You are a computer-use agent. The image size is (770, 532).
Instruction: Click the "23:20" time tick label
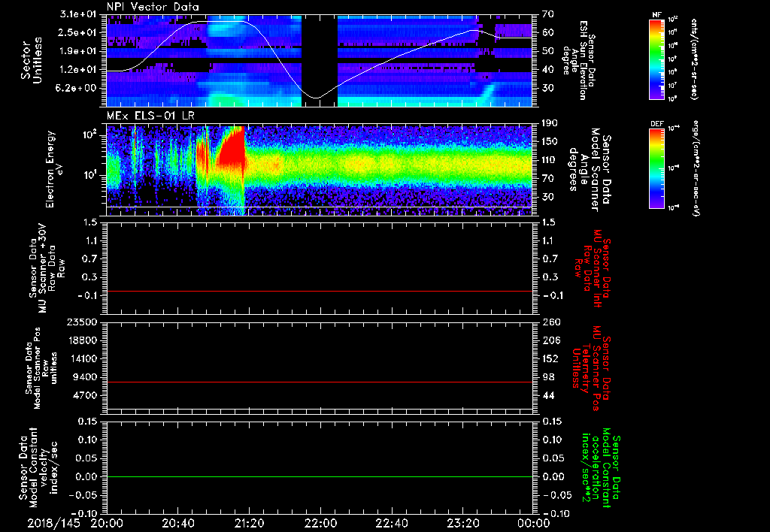(x=462, y=523)
